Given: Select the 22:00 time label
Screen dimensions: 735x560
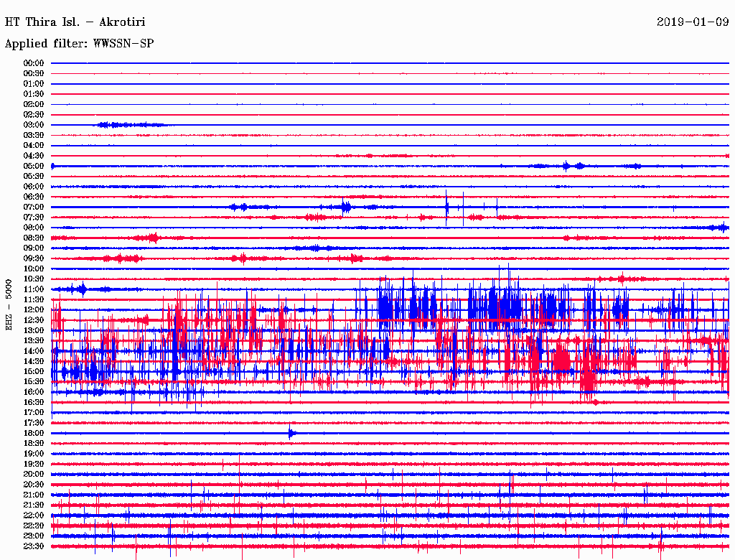Looking at the screenshot, I should pyautogui.click(x=33, y=515).
